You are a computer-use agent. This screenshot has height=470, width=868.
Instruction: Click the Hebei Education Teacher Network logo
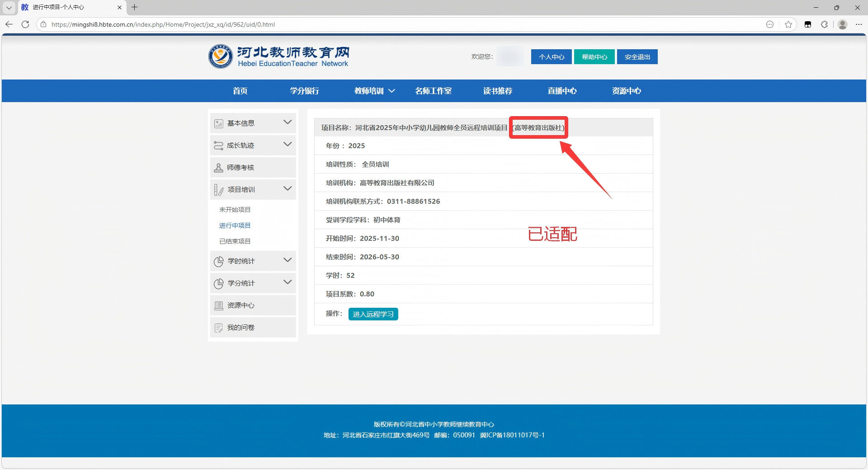click(x=278, y=56)
